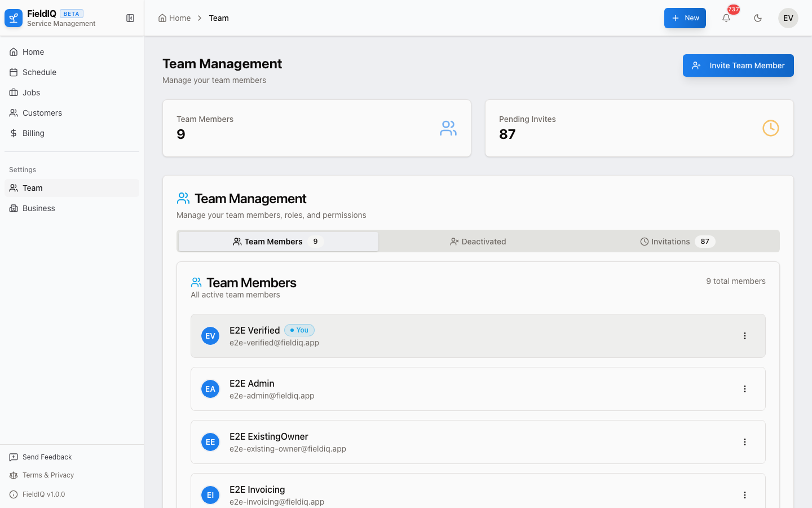This screenshot has width=812, height=508.
Task: Open the notifications bell
Action: (726, 18)
